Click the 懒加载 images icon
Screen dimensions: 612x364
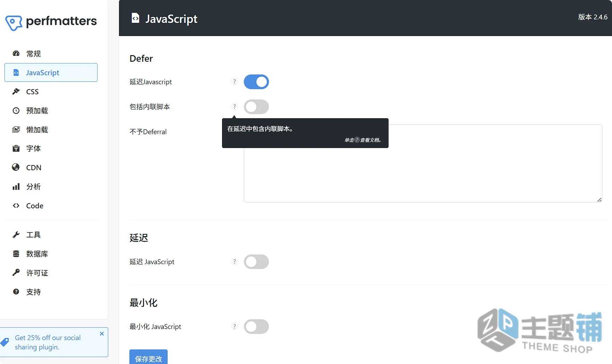point(16,130)
